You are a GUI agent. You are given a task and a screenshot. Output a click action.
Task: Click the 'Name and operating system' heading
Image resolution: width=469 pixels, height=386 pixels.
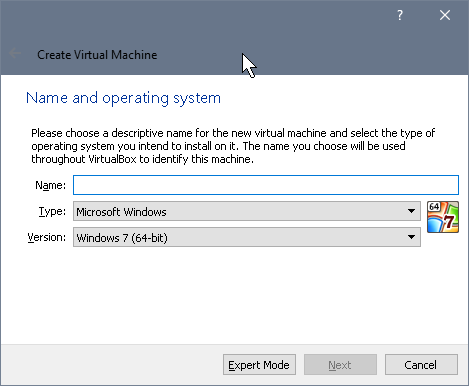123,98
